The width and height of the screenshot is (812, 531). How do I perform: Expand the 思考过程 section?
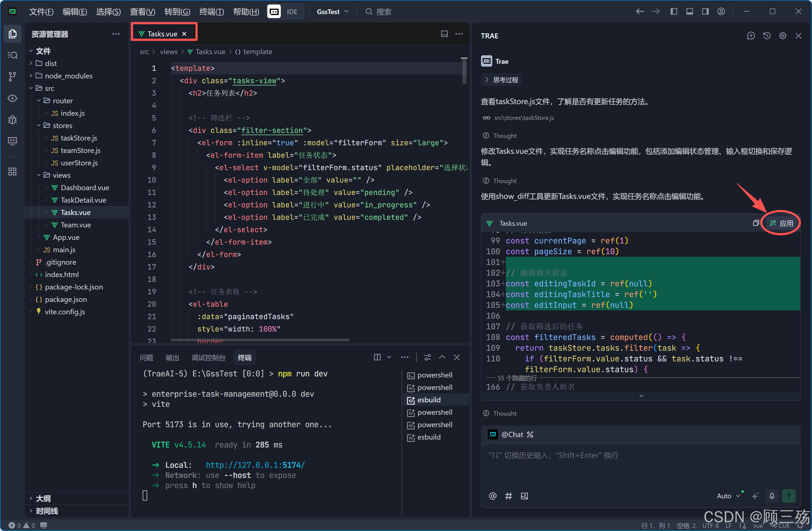coord(501,80)
